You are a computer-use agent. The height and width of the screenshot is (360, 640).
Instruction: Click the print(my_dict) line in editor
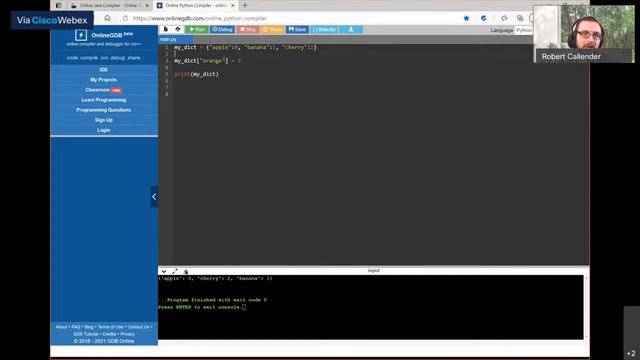[x=196, y=74]
